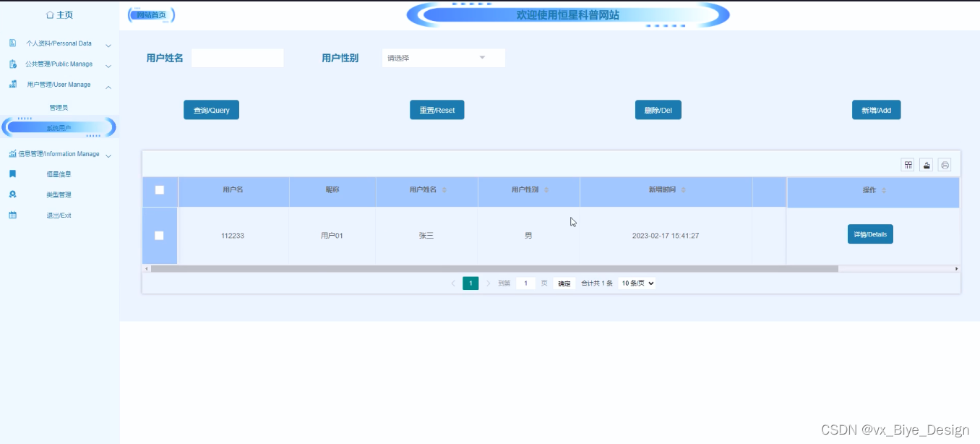Toggle the select-all header checkbox

160,190
